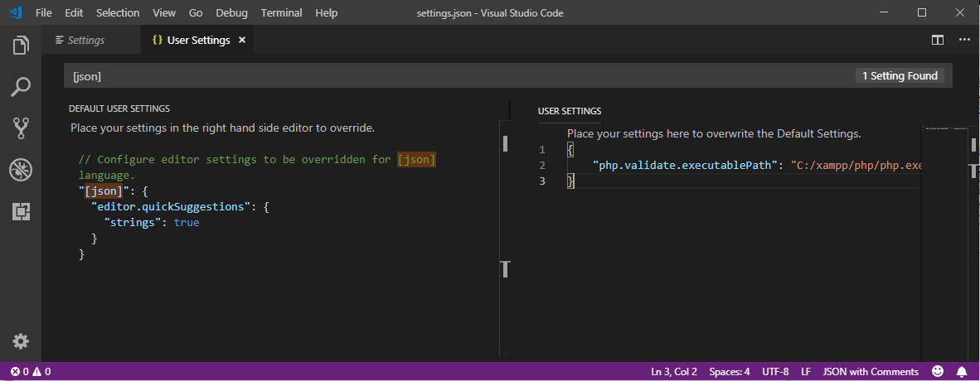
Task: Show errors and warnings count
Action: tap(31, 372)
